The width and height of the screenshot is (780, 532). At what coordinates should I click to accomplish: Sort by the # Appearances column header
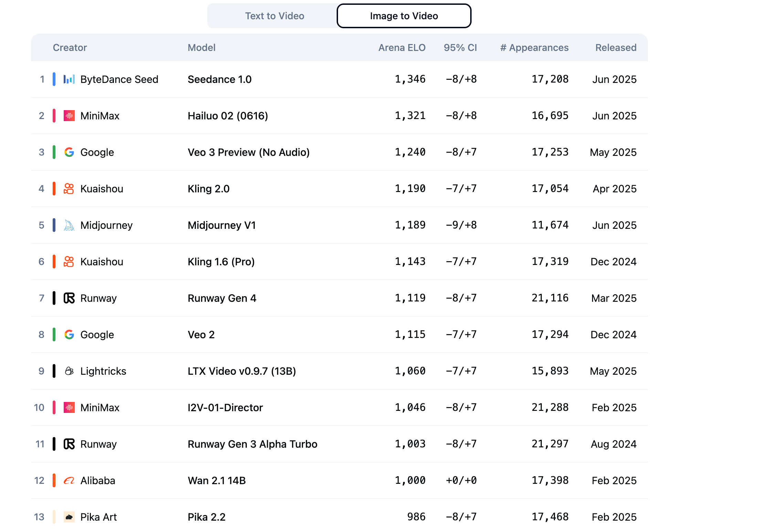[x=534, y=48]
